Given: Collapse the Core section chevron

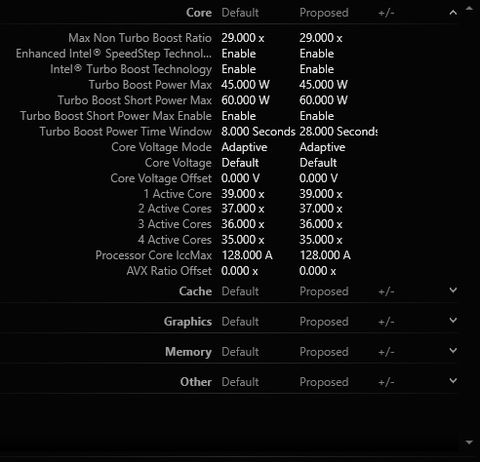Looking at the screenshot, I should click(453, 13).
